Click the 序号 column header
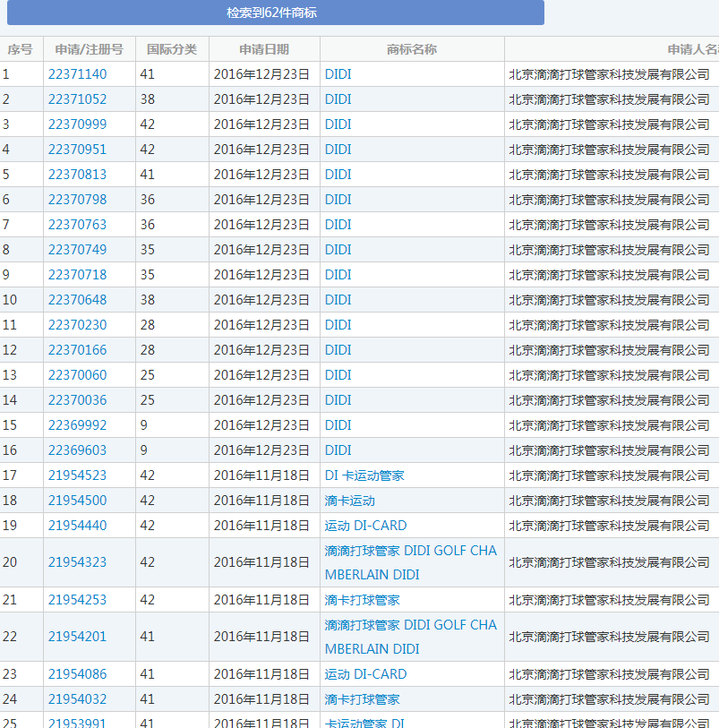The width and height of the screenshot is (719, 728). tap(20, 49)
